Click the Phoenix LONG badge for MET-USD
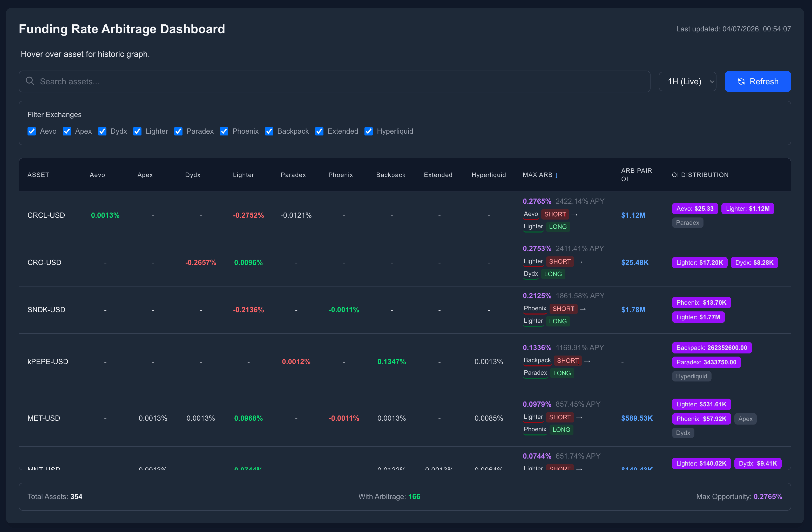 tap(561, 430)
